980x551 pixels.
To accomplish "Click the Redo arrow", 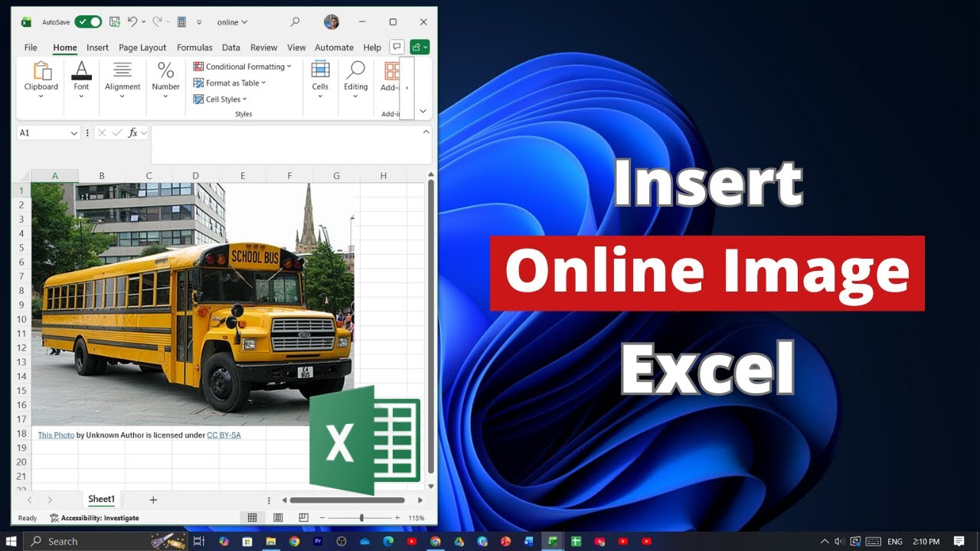I will (x=157, y=22).
